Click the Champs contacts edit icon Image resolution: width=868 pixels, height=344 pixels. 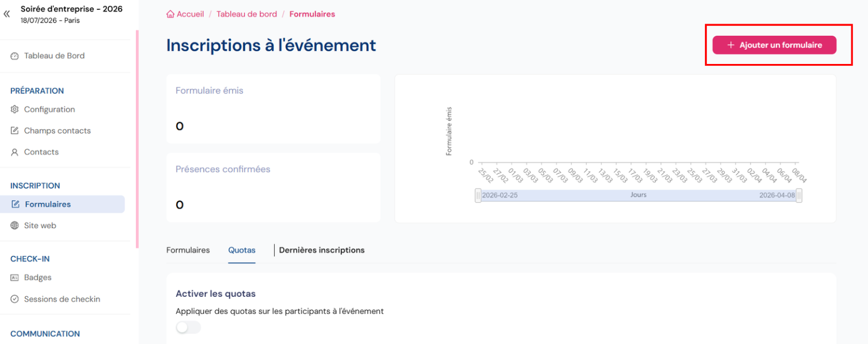(15, 131)
